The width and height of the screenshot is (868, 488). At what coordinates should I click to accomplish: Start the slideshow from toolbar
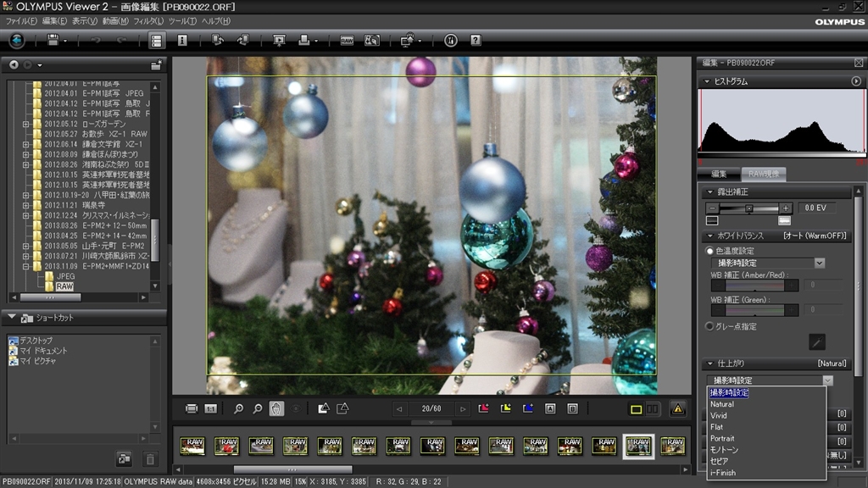(x=279, y=41)
